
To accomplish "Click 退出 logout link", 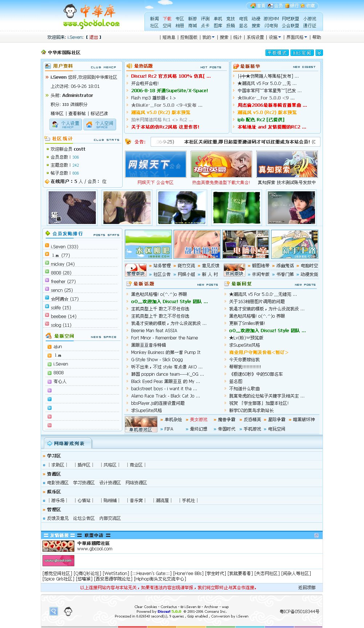I will coord(94,37).
